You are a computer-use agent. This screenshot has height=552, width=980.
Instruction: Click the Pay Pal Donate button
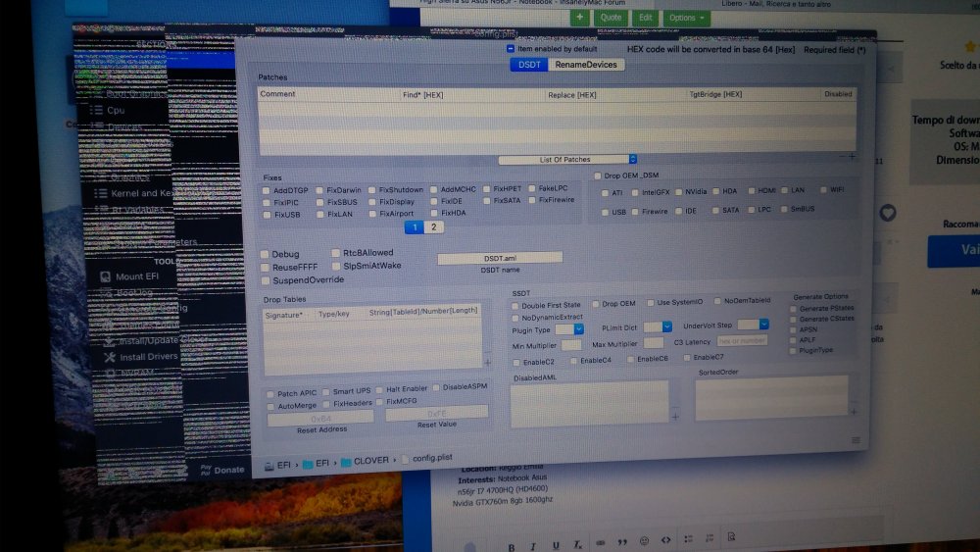pos(223,470)
